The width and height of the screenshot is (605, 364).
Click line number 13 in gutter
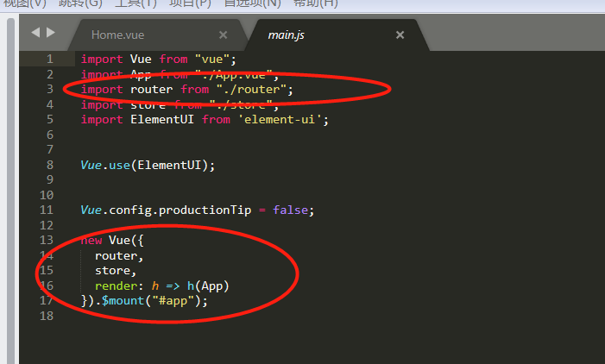point(47,240)
